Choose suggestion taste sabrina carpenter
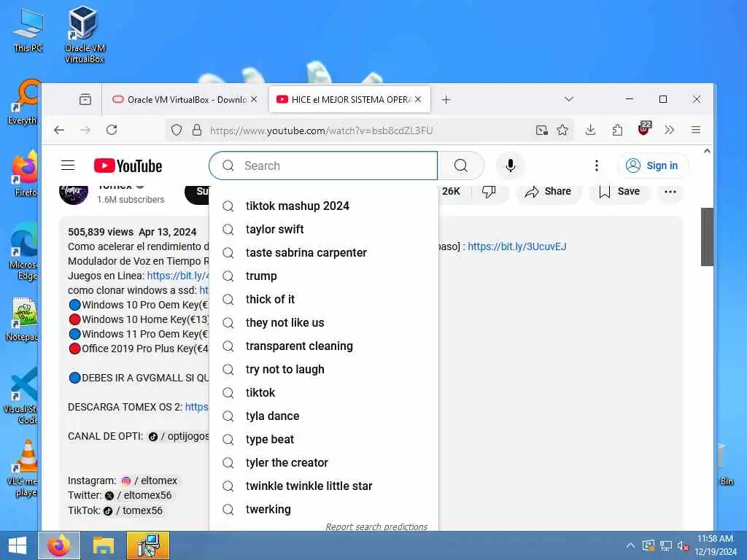 (324, 252)
